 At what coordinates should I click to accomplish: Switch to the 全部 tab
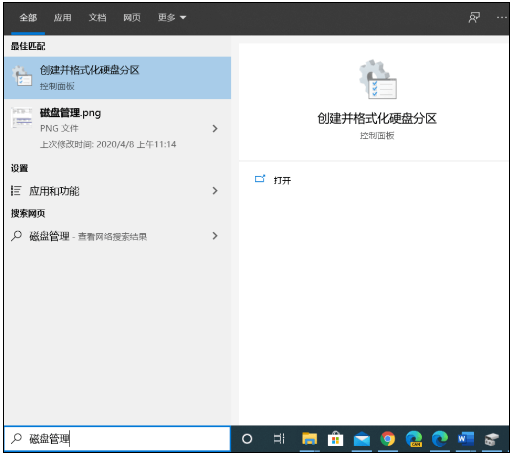point(28,17)
